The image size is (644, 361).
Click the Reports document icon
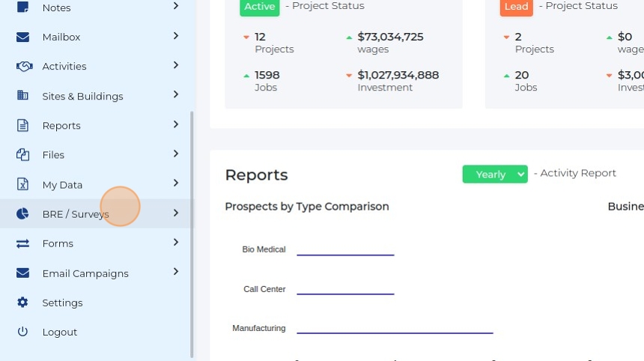coord(23,125)
